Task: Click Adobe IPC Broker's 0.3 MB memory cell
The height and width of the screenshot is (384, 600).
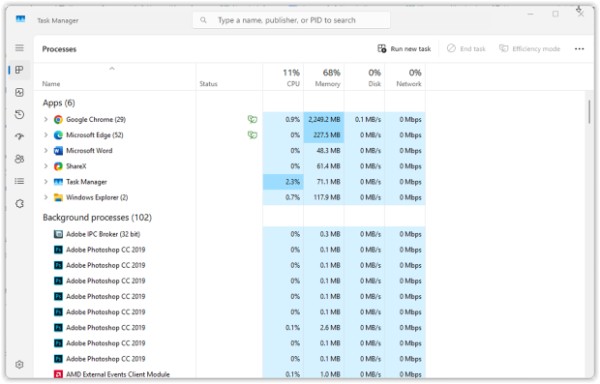Action: [x=324, y=234]
